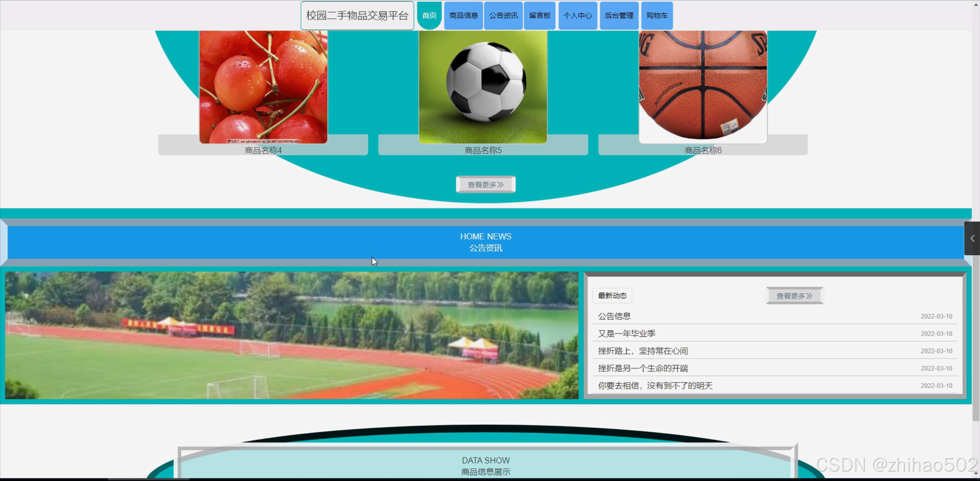Open 又是一年毕业季 news item
980x481 pixels.
pyautogui.click(x=627, y=333)
